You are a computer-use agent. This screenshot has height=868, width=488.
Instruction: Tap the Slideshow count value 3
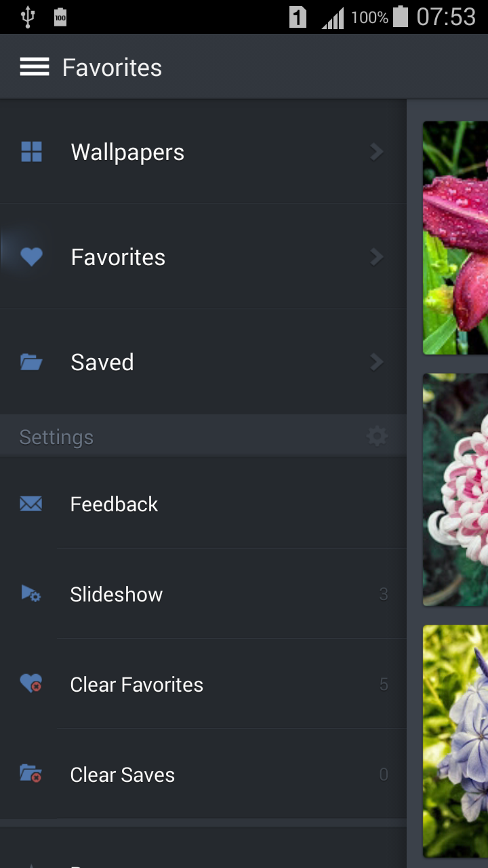pyautogui.click(x=384, y=595)
